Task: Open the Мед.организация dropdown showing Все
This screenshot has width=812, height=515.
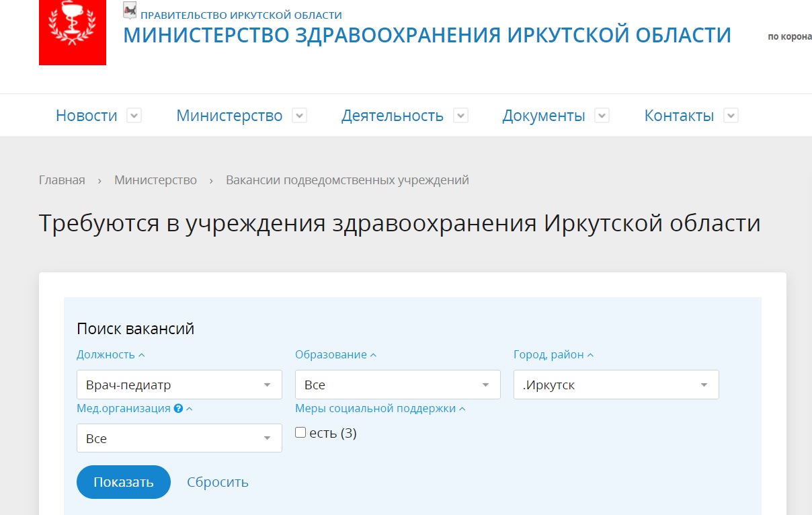Action: 179,438
